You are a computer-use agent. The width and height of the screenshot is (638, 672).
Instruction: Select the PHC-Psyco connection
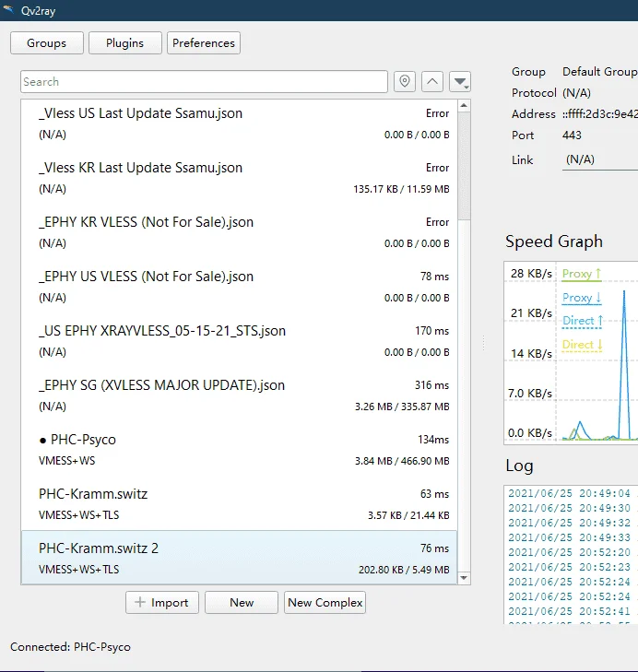tap(240, 450)
